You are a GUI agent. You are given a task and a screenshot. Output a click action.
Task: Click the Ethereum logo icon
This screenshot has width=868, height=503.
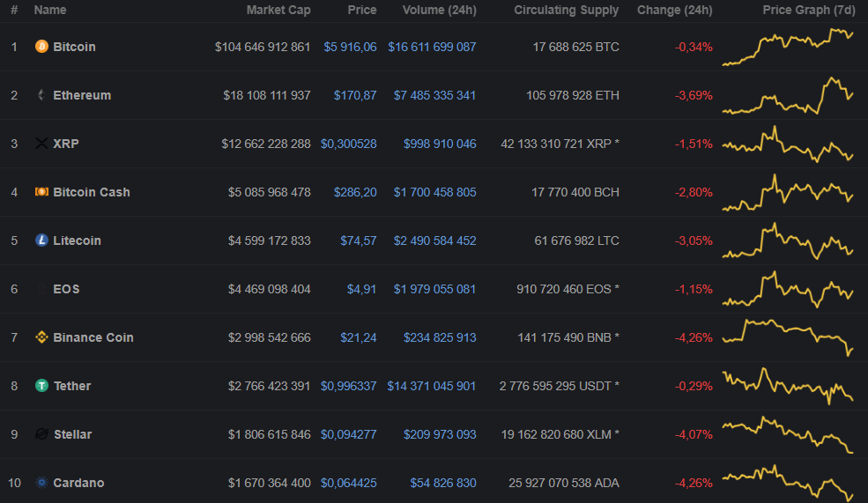tap(41, 95)
